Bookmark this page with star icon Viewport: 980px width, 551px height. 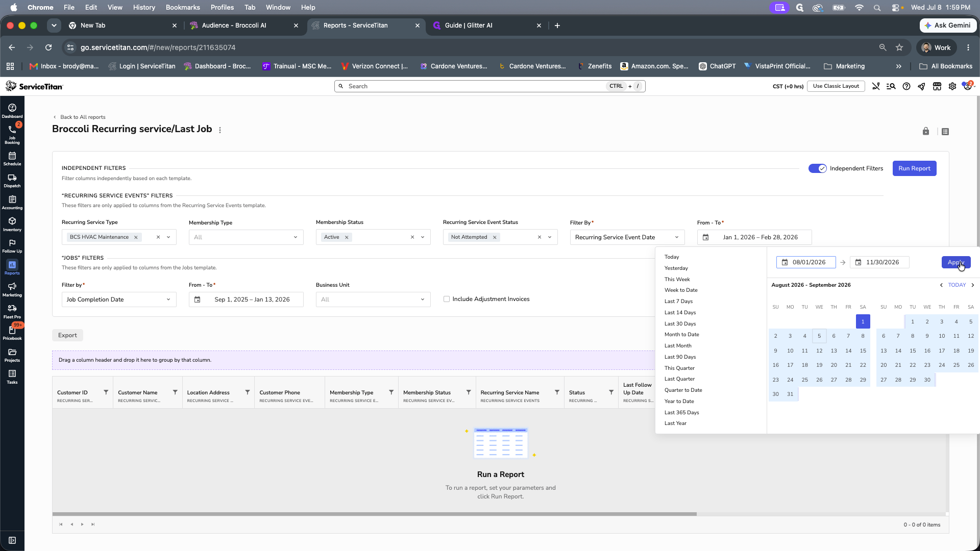(899, 47)
